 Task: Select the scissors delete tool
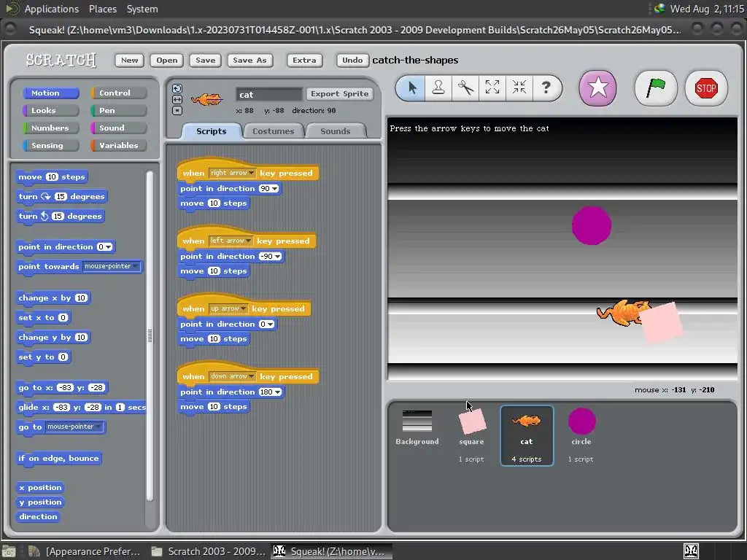465,87
